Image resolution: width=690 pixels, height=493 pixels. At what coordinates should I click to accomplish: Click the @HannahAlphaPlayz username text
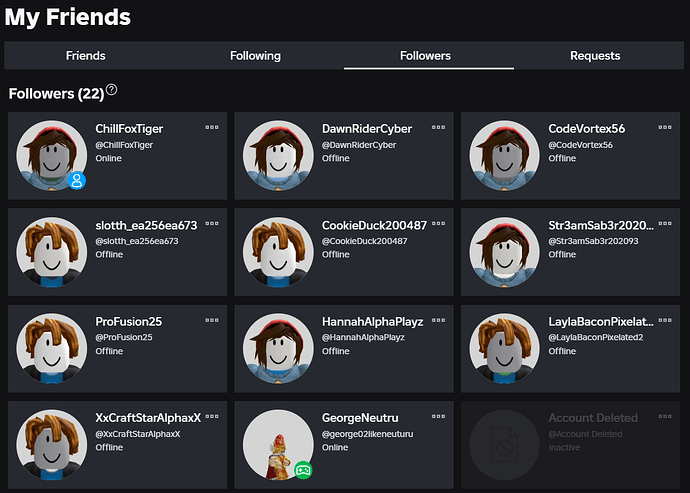(x=363, y=338)
